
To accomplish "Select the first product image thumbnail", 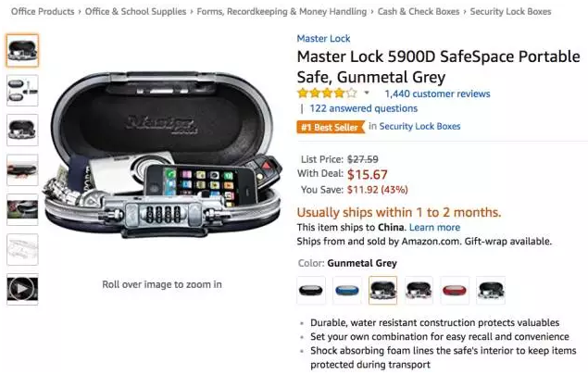I will 22,51.
